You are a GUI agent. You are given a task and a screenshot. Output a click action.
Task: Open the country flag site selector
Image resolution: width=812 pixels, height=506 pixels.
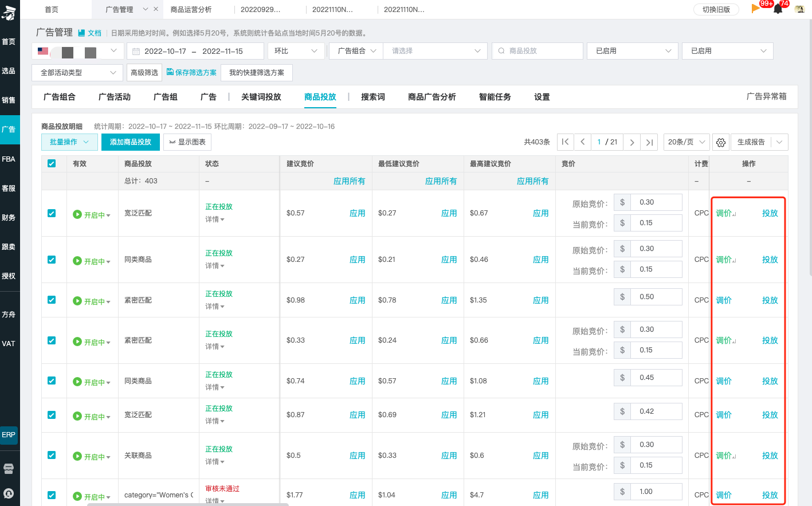pyautogui.click(x=77, y=51)
